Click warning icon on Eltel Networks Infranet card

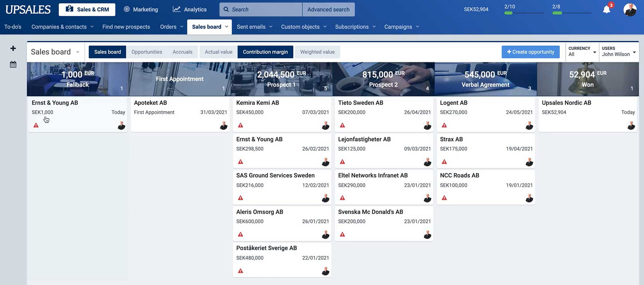click(x=342, y=198)
